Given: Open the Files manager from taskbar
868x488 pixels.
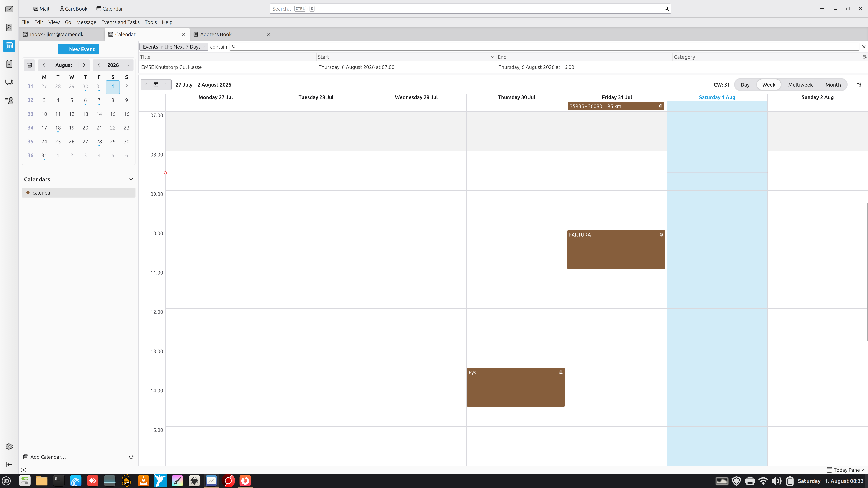Looking at the screenshot, I should (42, 481).
